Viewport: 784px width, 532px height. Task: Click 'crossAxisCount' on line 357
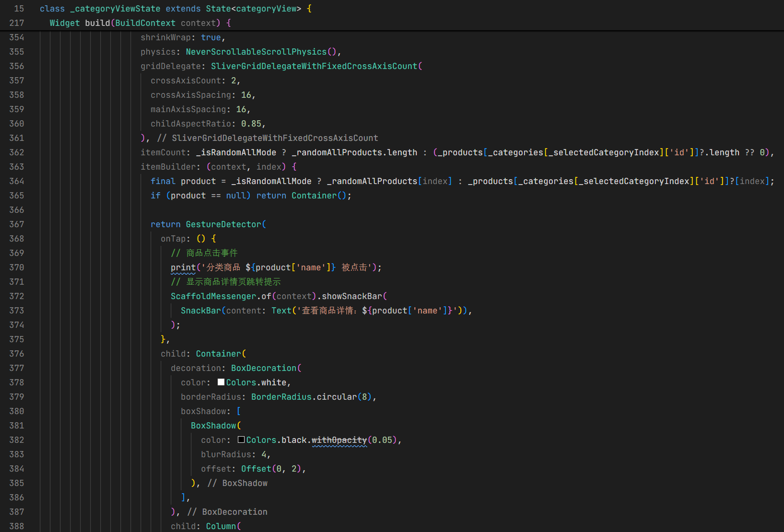(186, 81)
